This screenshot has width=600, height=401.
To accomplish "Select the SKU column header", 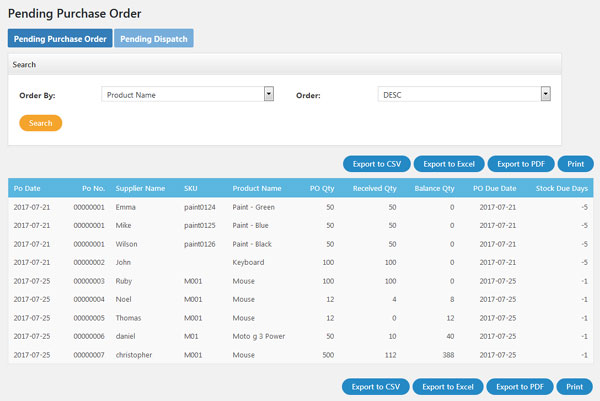I will tap(191, 188).
